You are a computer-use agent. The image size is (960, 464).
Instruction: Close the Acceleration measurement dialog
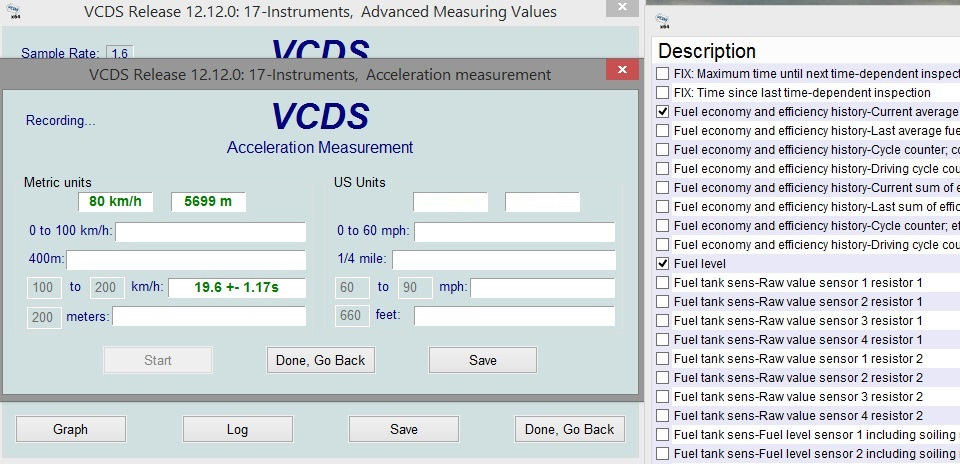click(x=622, y=70)
